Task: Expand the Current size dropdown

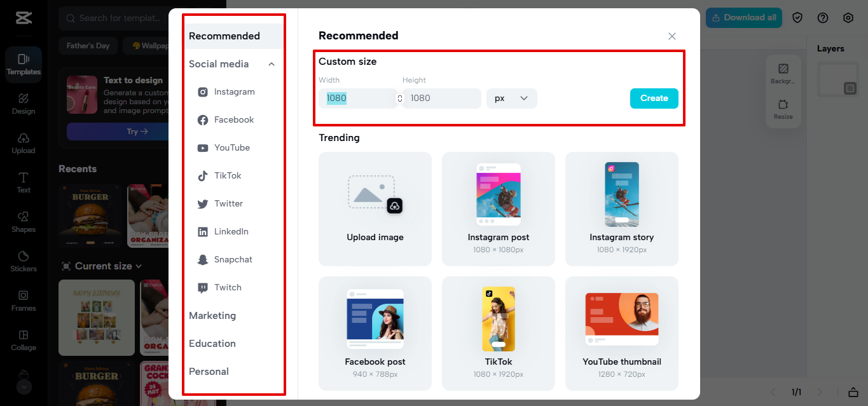Action: click(x=105, y=266)
